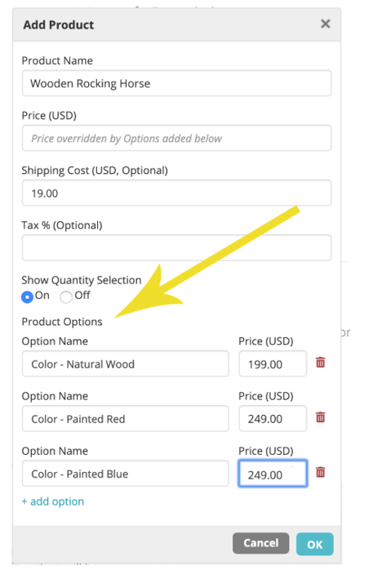Image resolution: width=382 pixels, height=588 pixels.
Task: Click the Cancel button
Action: pyautogui.click(x=260, y=543)
